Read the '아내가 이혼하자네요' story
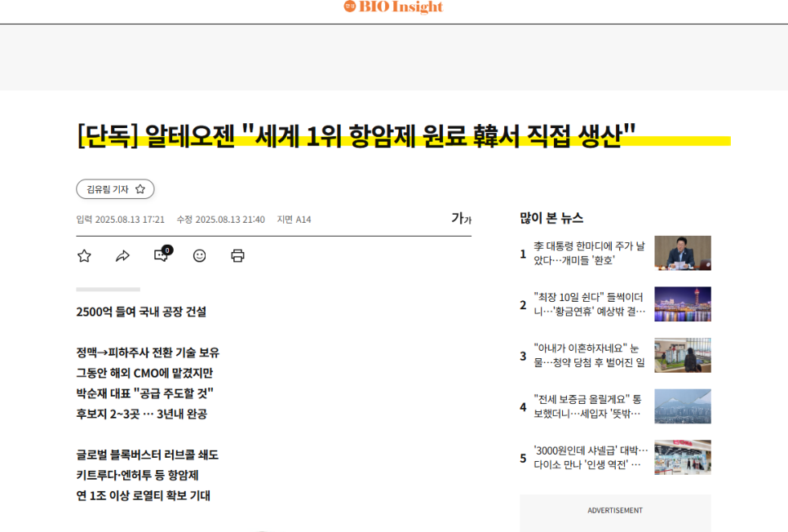Image resolution: width=788 pixels, height=532 pixels. pos(589,355)
